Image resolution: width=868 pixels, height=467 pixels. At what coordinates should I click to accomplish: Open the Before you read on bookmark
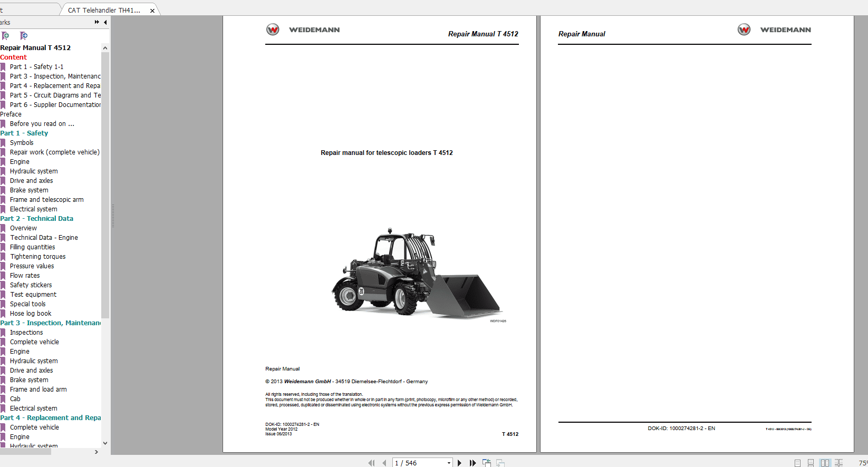click(42, 123)
